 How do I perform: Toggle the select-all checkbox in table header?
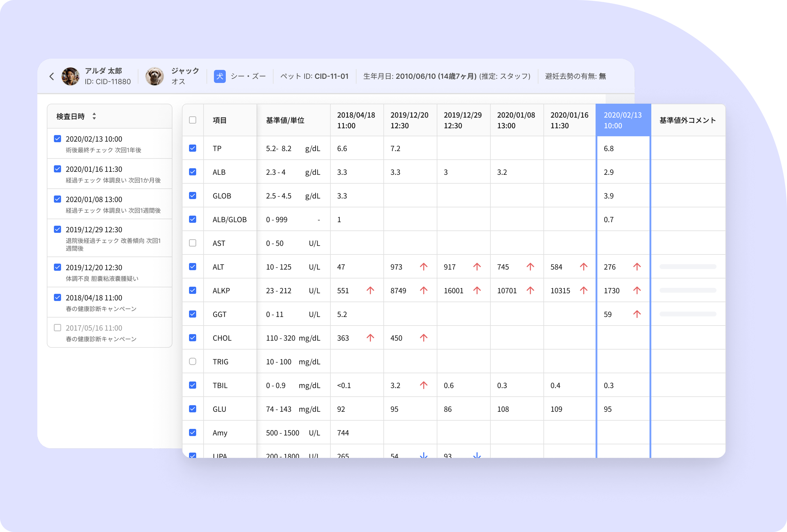pyautogui.click(x=193, y=120)
